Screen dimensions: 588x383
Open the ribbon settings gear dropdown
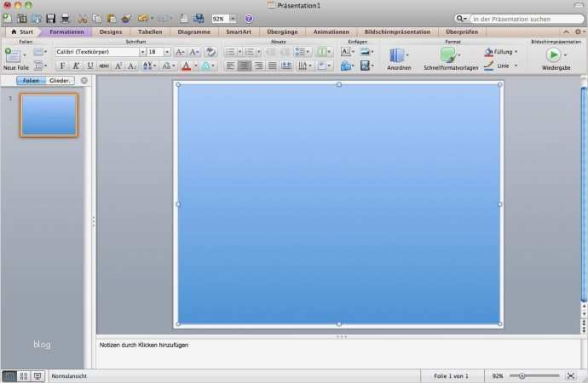(x=579, y=31)
